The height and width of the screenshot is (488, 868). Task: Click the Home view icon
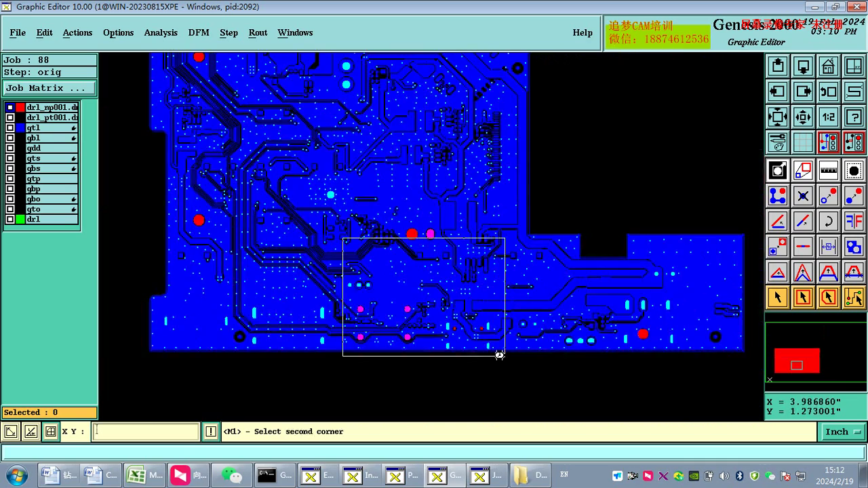point(828,66)
